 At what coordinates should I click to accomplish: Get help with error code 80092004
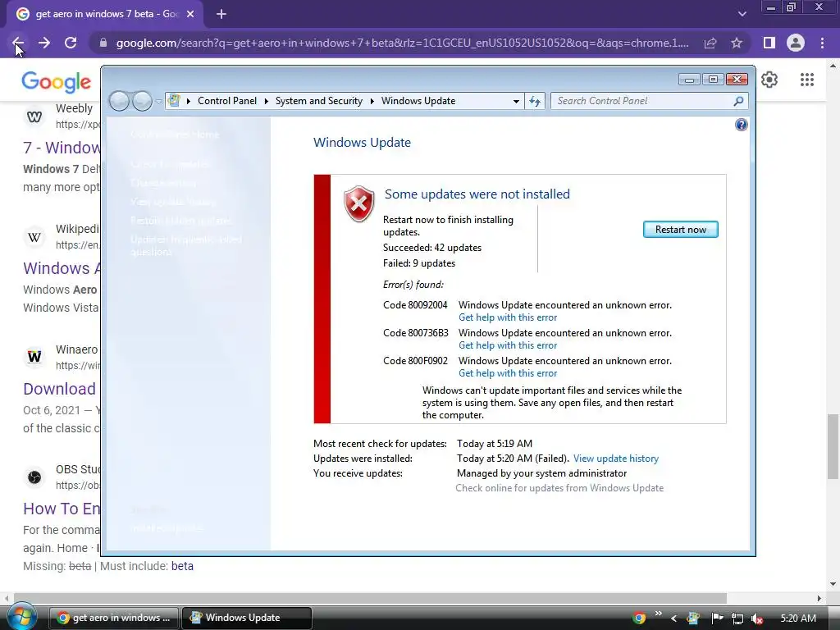click(x=507, y=317)
